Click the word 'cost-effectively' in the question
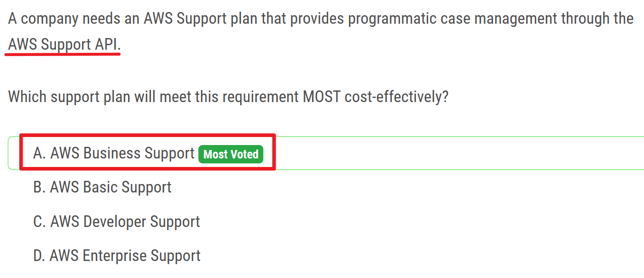 point(396,97)
